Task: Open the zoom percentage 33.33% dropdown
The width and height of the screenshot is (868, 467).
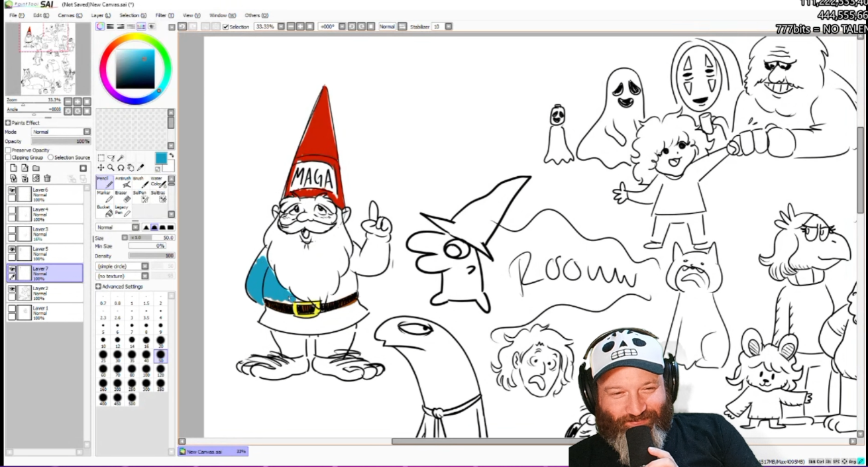Action: pos(282,26)
